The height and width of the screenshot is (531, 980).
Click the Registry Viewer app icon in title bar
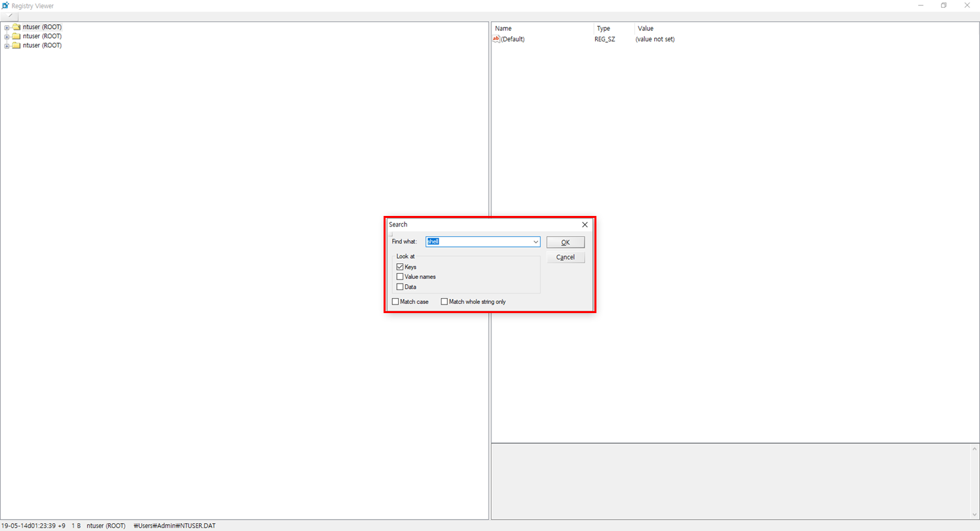pos(5,5)
